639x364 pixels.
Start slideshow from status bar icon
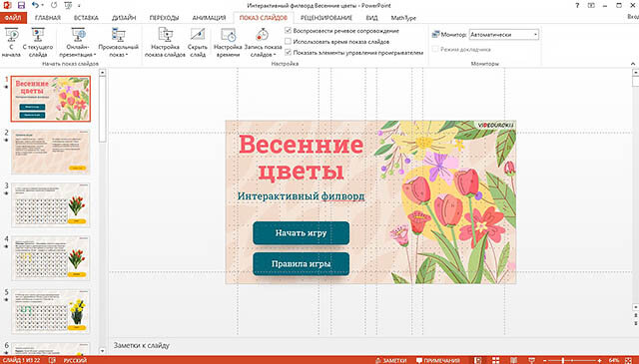point(531,360)
